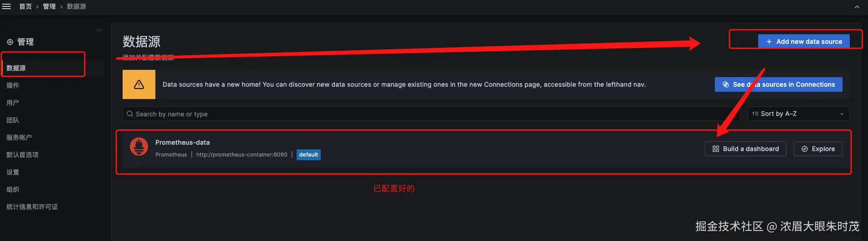Viewport: 868px width, 241px height.
Task: Collapse the top bar with chevron
Action: point(857,7)
